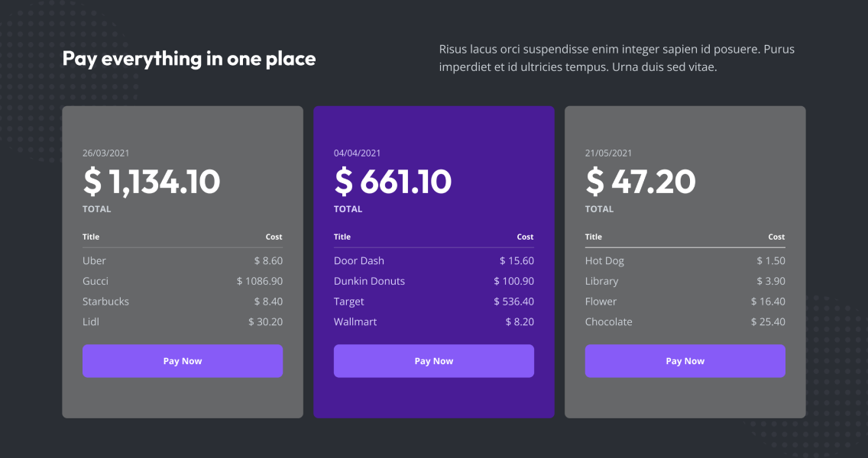Click Pay Now on the $1,134.10 invoice
Image resolution: width=868 pixels, height=458 pixels.
click(182, 360)
